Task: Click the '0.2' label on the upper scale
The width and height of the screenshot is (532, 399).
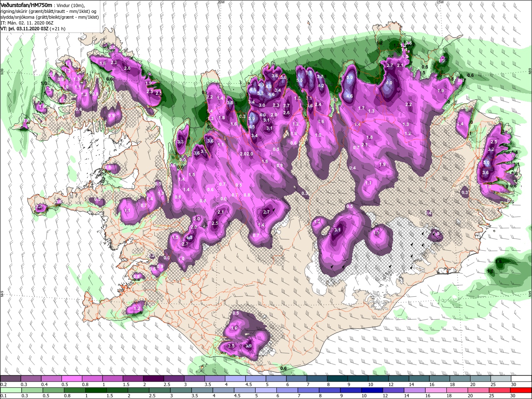Action: tap(3, 384)
